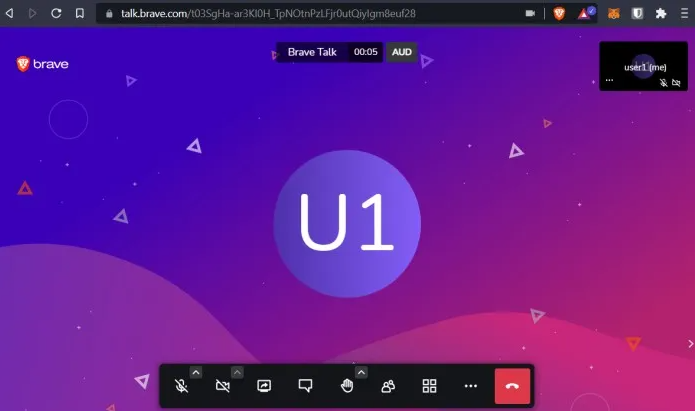The width and height of the screenshot is (695, 411).
Task: Toggle tile view layout
Action: coord(429,386)
